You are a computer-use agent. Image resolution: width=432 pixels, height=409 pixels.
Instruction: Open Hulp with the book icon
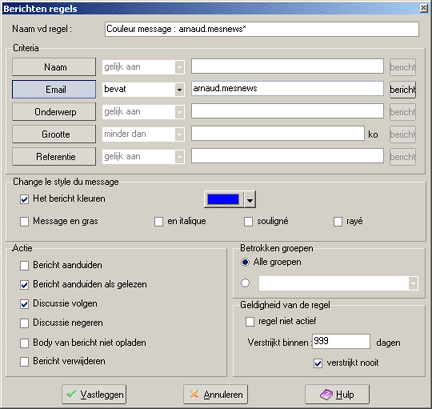pyautogui.click(x=337, y=394)
